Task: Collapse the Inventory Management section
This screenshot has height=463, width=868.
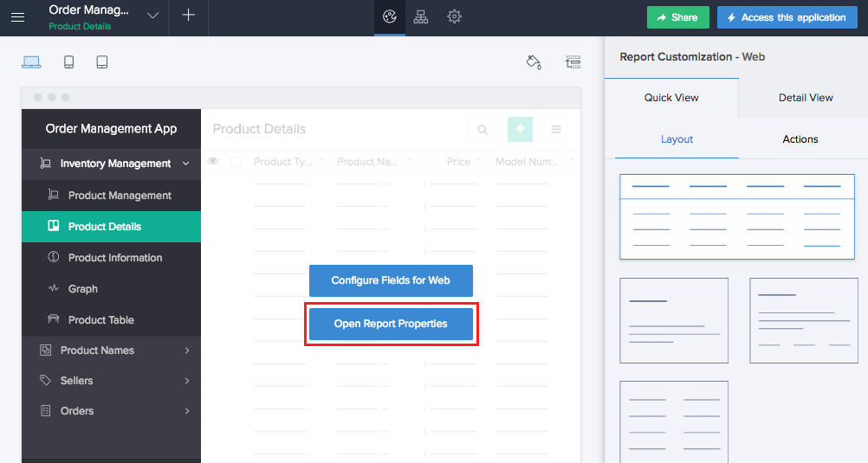Action: (x=186, y=164)
